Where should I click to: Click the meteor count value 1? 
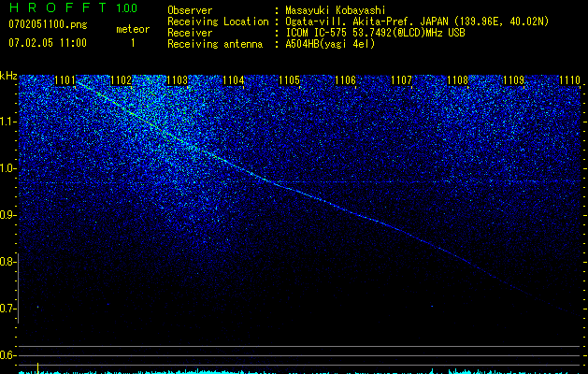click(x=133, y=43)
